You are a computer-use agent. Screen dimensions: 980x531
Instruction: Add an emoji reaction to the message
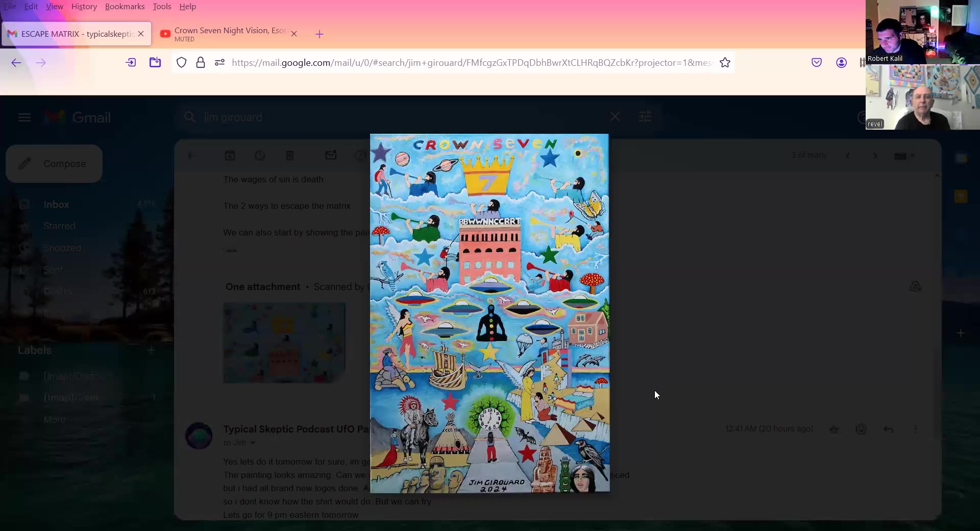coord(861,429)
